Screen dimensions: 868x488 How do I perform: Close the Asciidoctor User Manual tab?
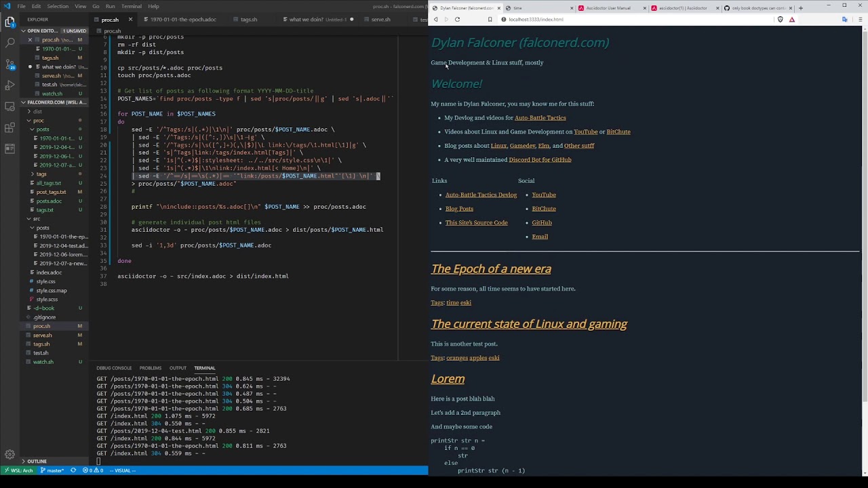(x=645, y=8)
